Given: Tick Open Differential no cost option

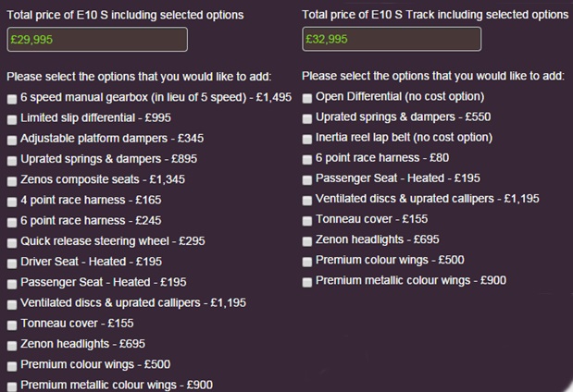Looking at the screenshot, I should tap(306, 97).
